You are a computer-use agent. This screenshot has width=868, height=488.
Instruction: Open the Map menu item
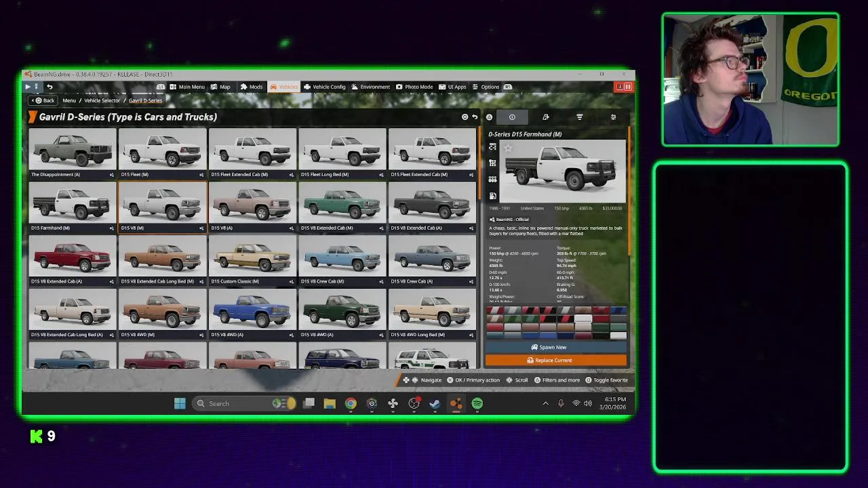[220, 87]
